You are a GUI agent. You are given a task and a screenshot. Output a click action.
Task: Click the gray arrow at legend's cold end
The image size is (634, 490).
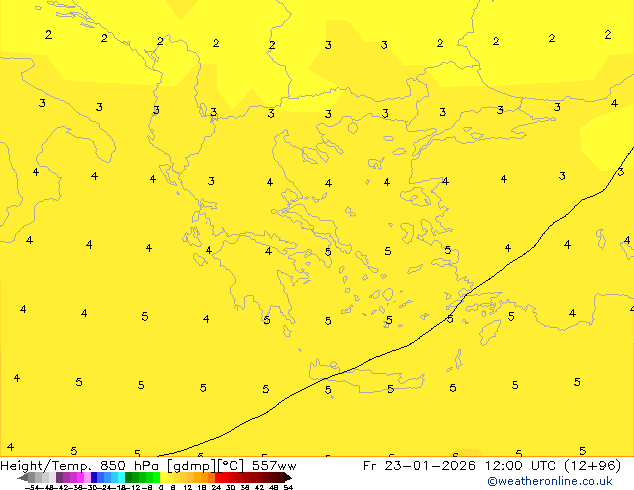pos(23,477)
